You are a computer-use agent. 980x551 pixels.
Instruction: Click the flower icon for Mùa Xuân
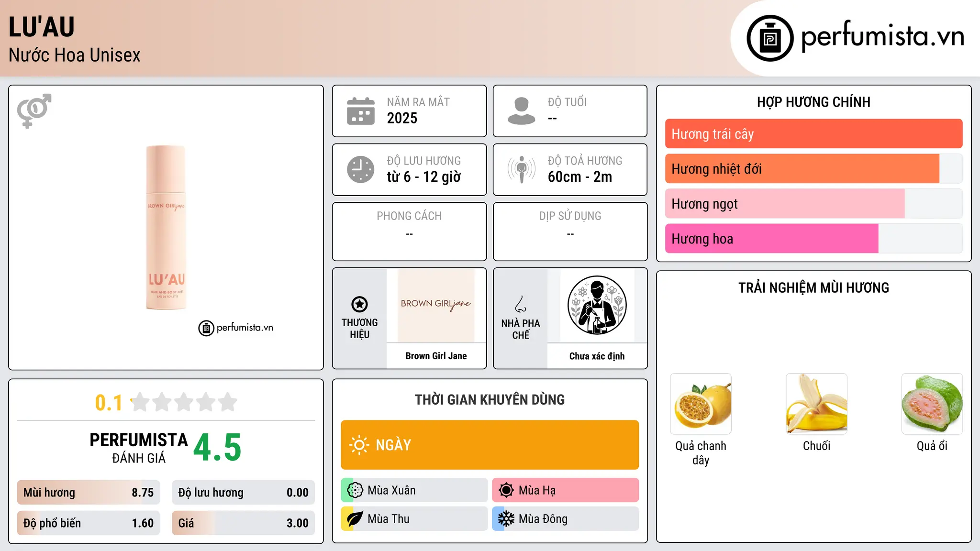[355, 490]
